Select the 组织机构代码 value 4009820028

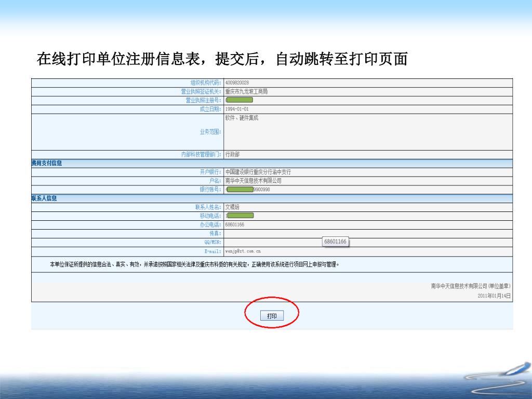click(x=237, y=83)
